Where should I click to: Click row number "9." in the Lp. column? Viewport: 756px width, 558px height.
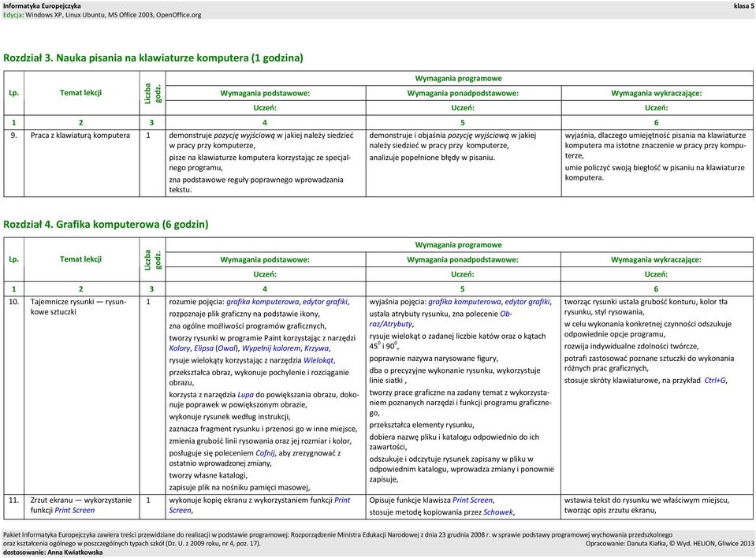pyautogui.click(x=13, y=136)
